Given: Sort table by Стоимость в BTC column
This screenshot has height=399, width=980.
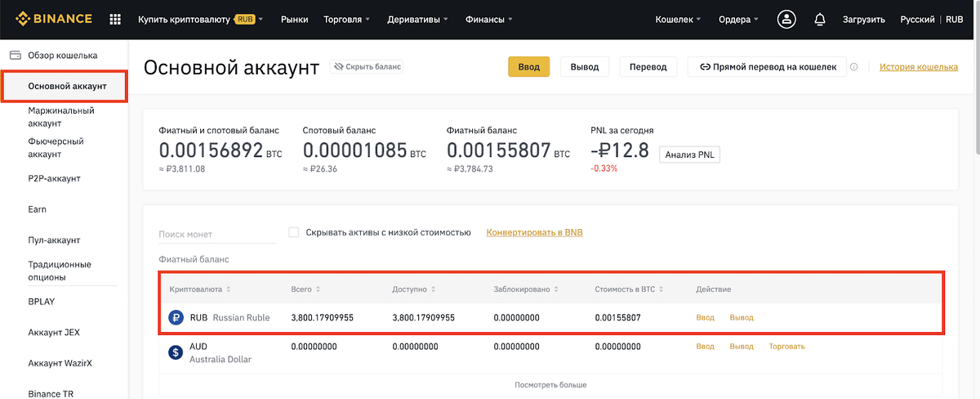Looking at the screenshot, I should [630, 289].
